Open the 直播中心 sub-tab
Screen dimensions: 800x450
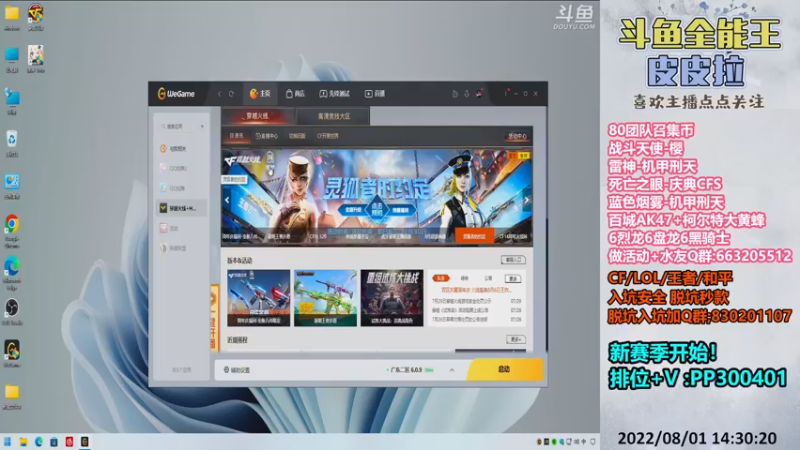point(267,136)
